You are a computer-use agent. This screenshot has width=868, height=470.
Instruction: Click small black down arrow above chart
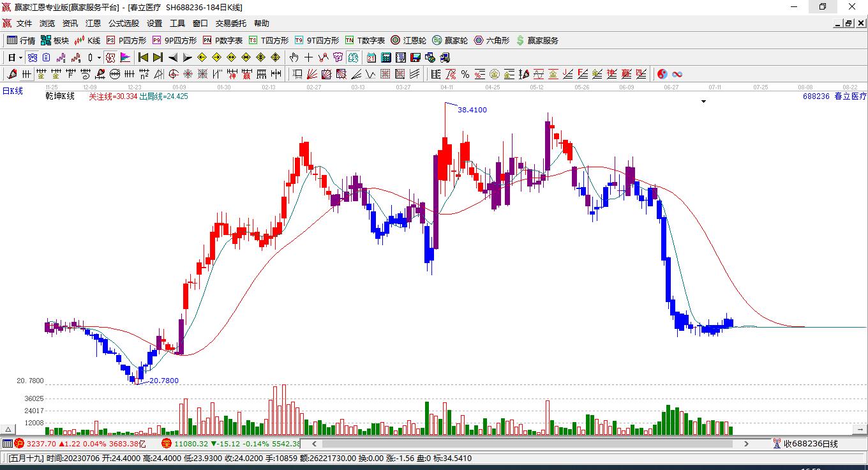point(703,102)
